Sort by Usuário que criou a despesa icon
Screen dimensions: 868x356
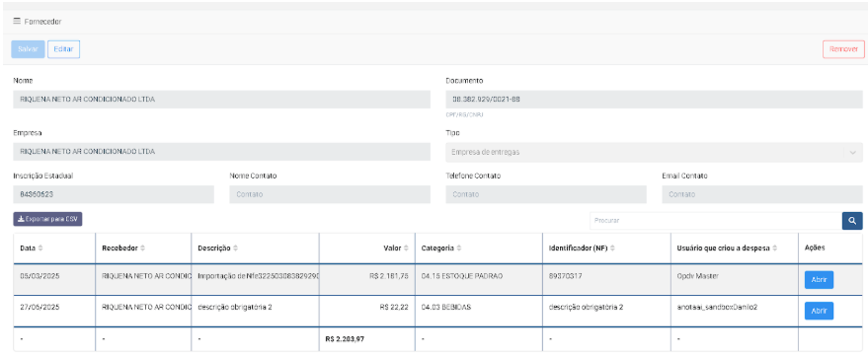[x=774, y=249]
